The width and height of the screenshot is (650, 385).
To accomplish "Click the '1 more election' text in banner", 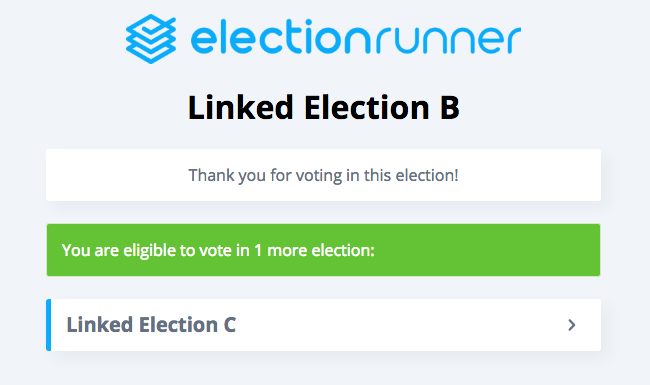I will pyautogui.click(x=314, y=250).
